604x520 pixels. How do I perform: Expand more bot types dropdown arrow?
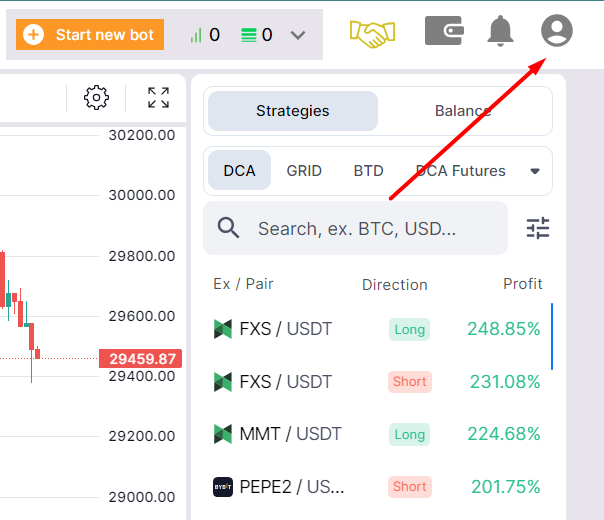coord(535,171)
